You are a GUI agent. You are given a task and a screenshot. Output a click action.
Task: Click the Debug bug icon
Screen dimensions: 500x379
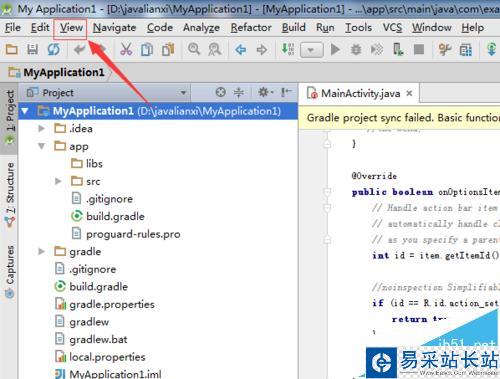pos(356,50)
